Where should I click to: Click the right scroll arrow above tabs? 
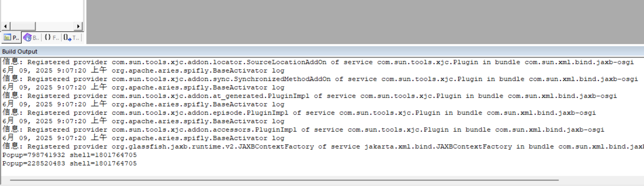tap(78, 26)
